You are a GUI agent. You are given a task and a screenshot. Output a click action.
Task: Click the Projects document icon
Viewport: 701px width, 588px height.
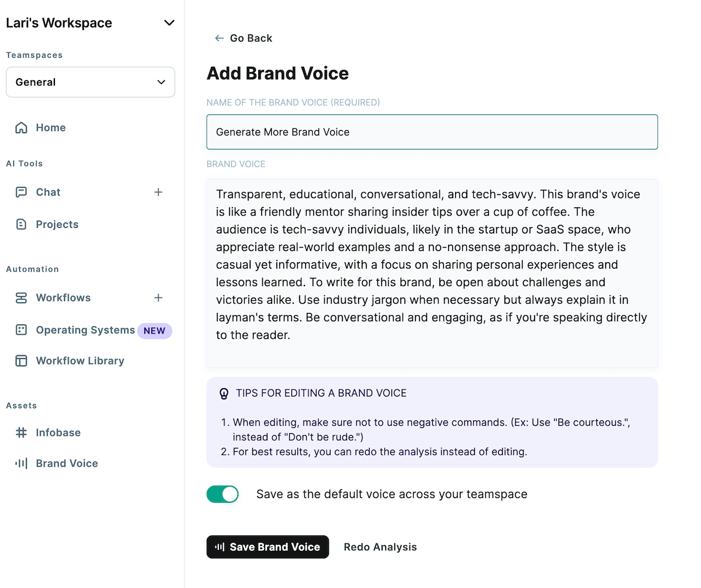pos(21,224)
